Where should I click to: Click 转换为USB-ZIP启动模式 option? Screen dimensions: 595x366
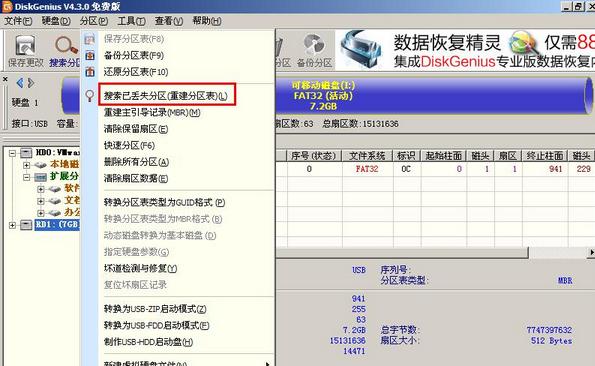[155, 309]
